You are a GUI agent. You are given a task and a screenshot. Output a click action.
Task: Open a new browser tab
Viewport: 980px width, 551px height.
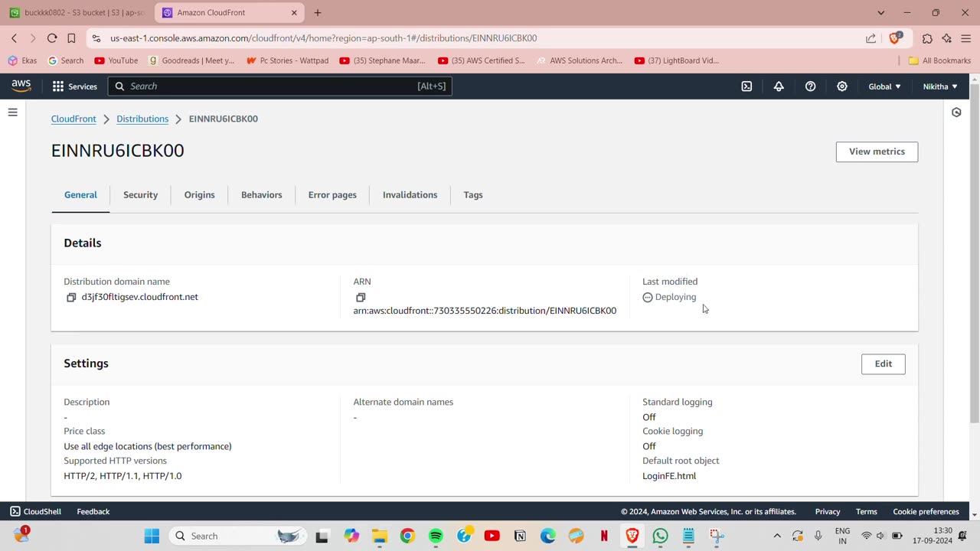[x=318, y=12]
